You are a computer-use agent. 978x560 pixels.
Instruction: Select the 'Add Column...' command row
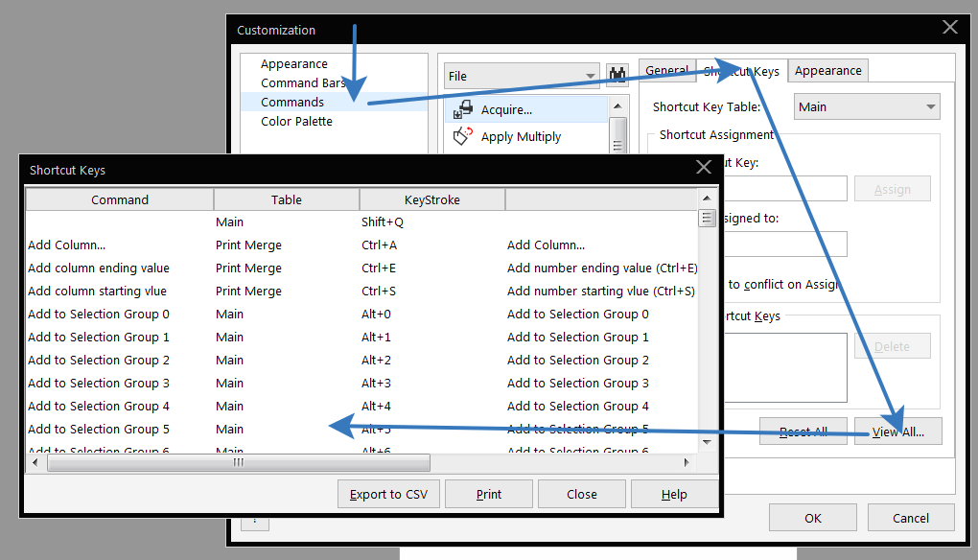(67, 245)
